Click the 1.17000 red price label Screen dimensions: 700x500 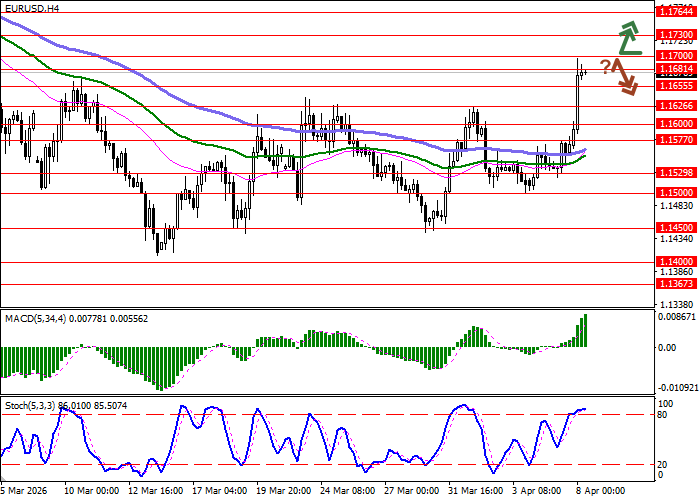(x=676, y=56)
